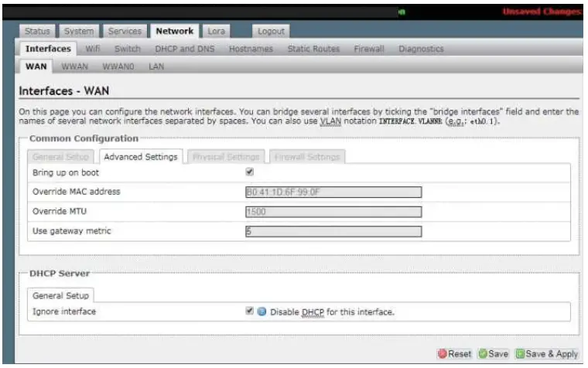Viewport: 588px width, 368px height.
Task: Go to DHCP and DNS
Action: (185, 49)
